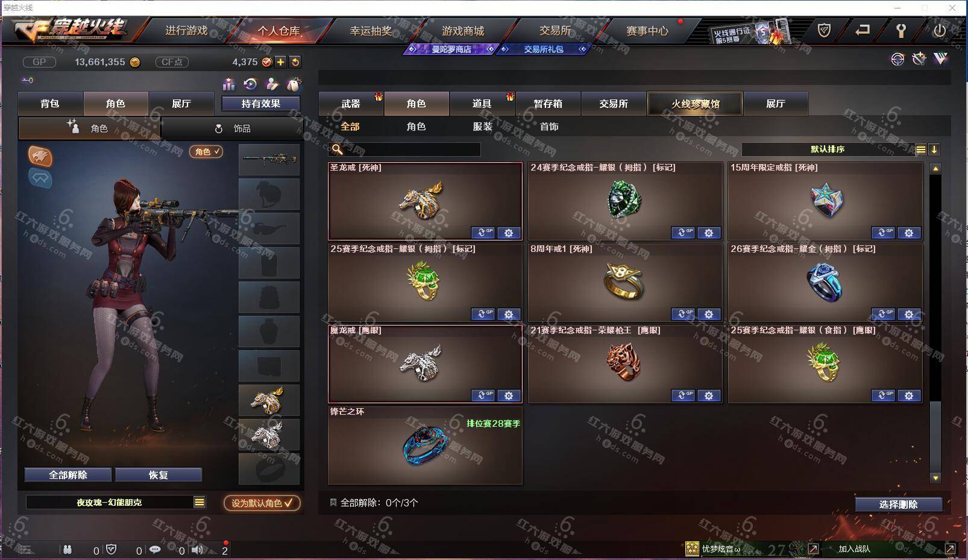Expand the 曼陀罗商店 submenu arrow
The image size is (968, 560).
[x=491, y=49]
